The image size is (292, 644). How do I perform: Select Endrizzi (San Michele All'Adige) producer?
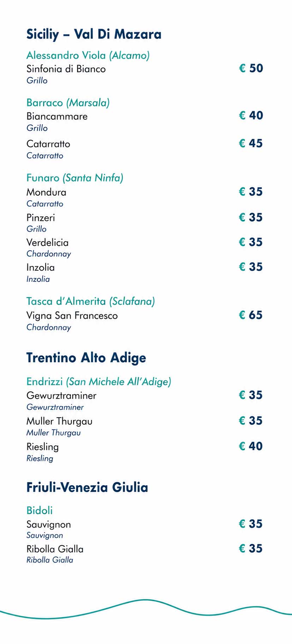point(99,381)
